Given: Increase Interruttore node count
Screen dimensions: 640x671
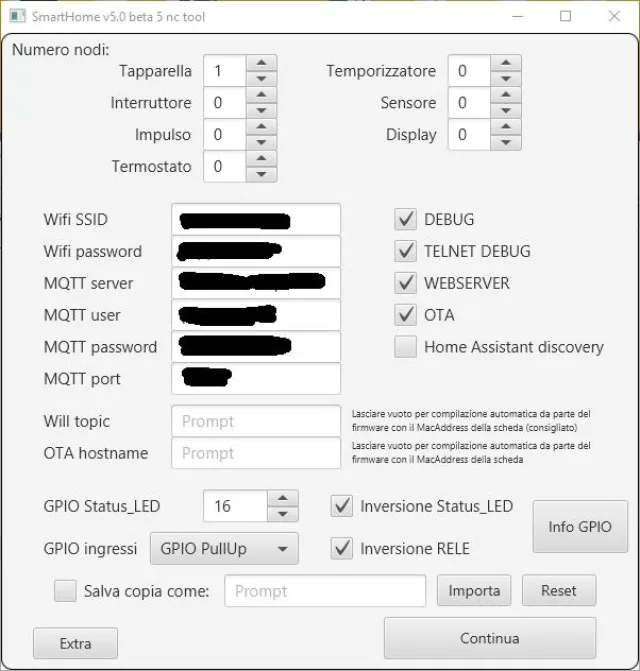Looking at the screenshot, I should [261, 95].
